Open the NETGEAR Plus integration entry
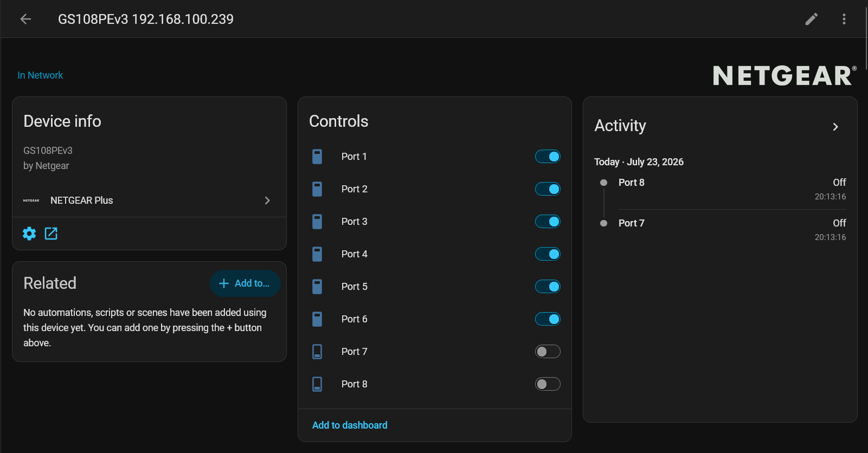The height and width of the screenshot is (453, 868). pos(149,200)
